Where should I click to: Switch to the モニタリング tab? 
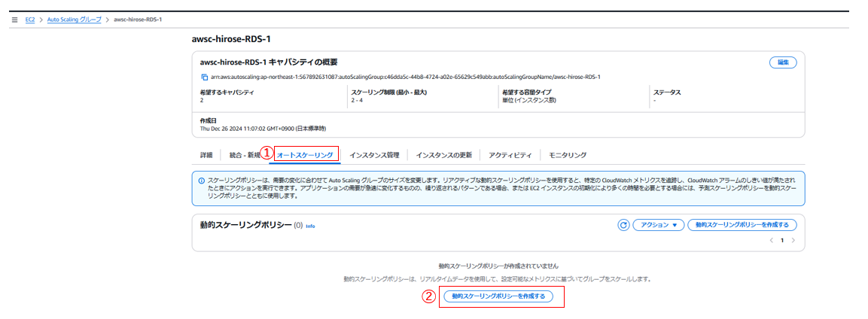point(568,155)
